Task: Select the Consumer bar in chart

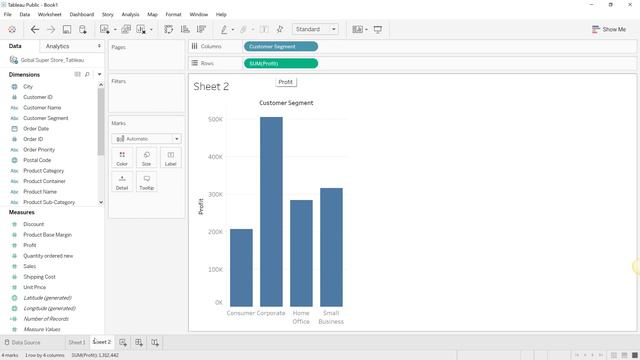Action: click(241, 267)
